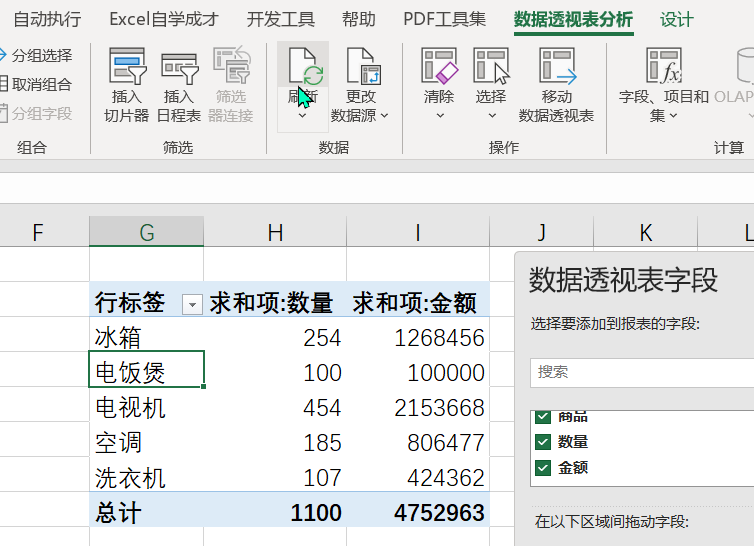This screenshot has width=754, height=546.
Task: Select column G header
Action: [147, 232]
